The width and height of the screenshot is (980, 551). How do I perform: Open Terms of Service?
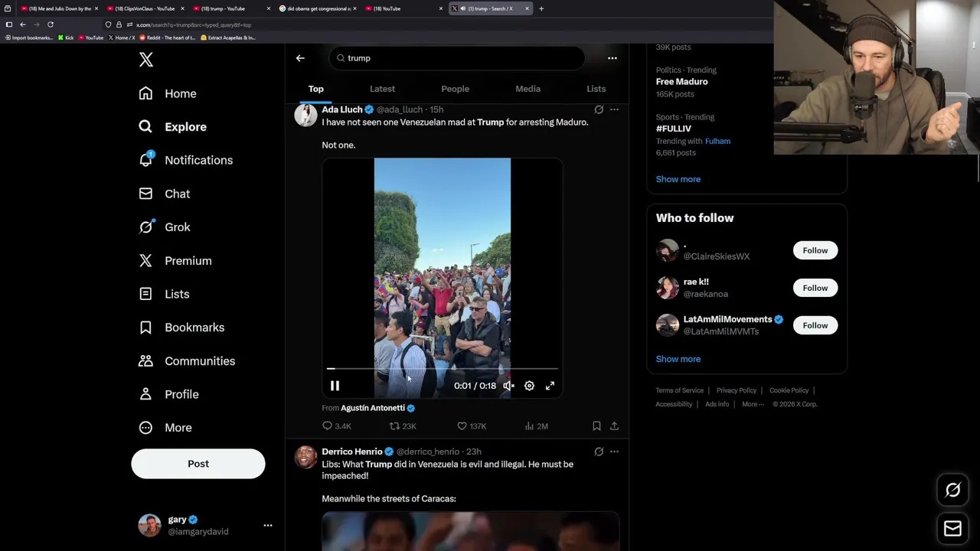coord(679,390)
